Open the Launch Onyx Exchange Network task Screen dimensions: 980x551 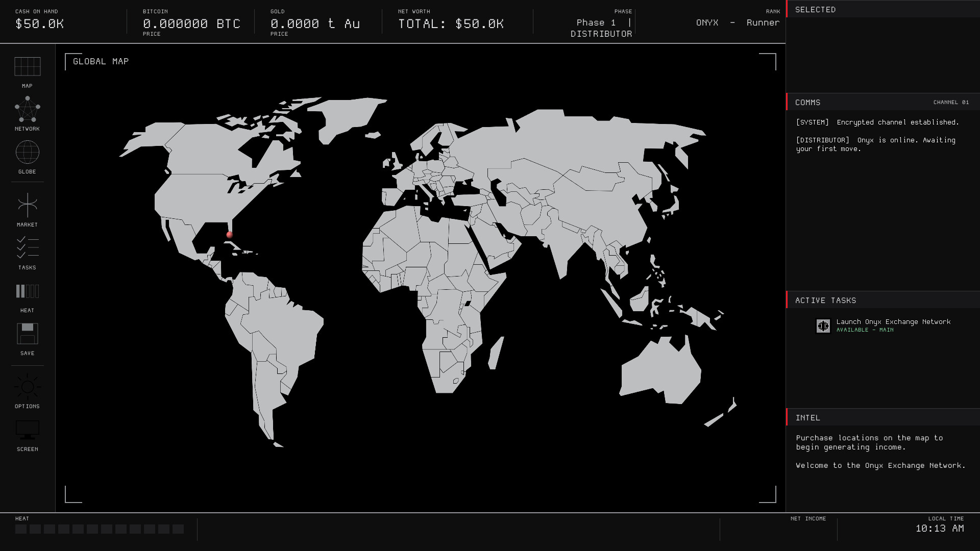click(883, 325)
